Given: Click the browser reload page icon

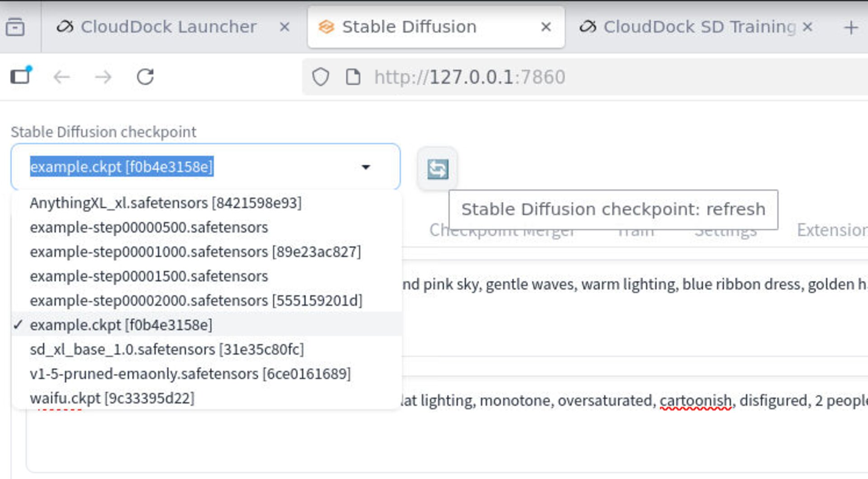Looking at the screenshot, I should coord(145,77).
